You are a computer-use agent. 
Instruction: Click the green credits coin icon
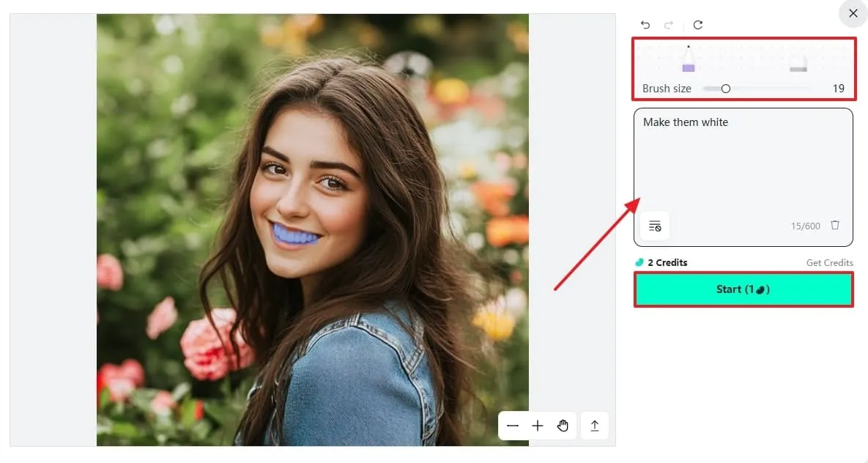click(639, 262)
